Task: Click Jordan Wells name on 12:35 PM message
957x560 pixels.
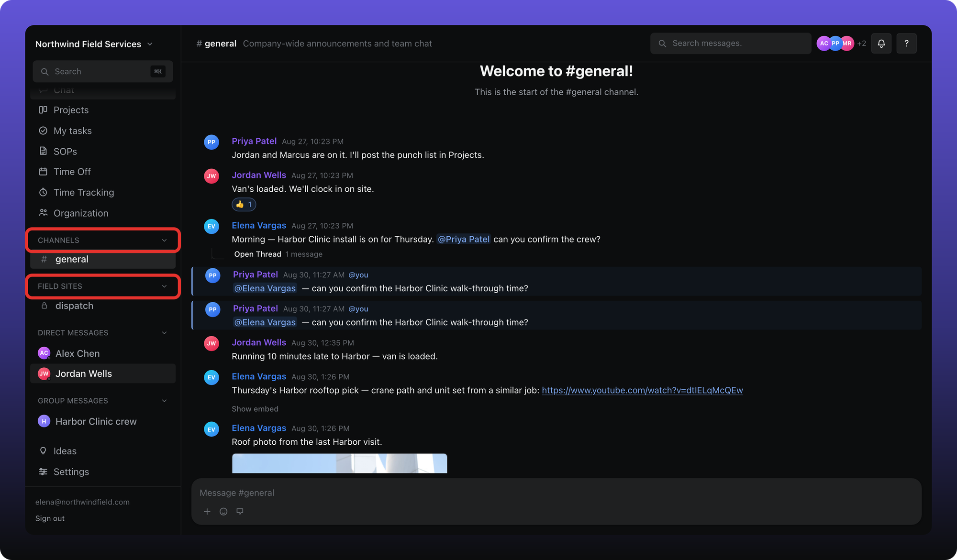Action: (259, 342)
